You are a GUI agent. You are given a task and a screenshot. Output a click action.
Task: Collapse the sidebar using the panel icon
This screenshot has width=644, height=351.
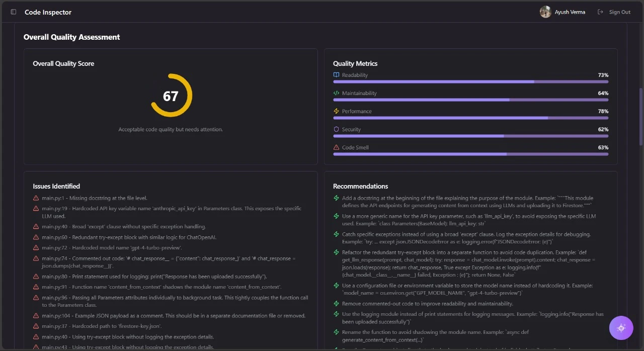pos(13,12)
